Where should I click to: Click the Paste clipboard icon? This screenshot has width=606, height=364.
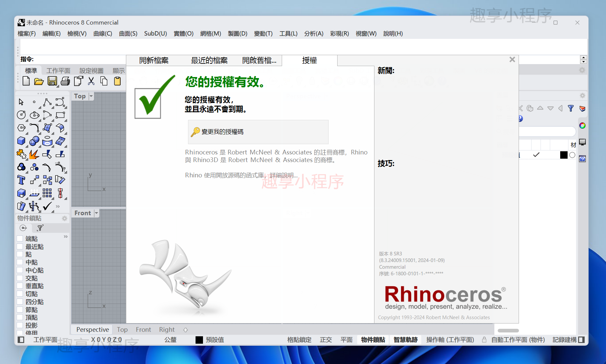[117, 81]
